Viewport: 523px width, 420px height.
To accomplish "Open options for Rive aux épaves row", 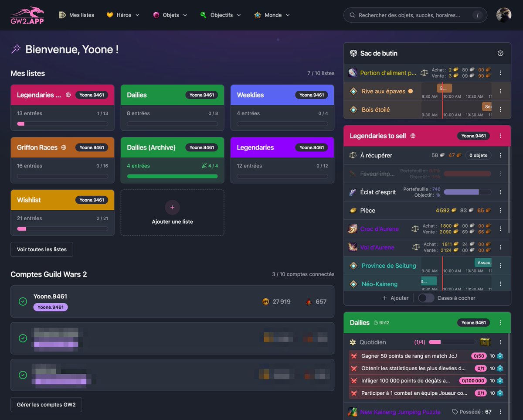I will click(500, 91).
